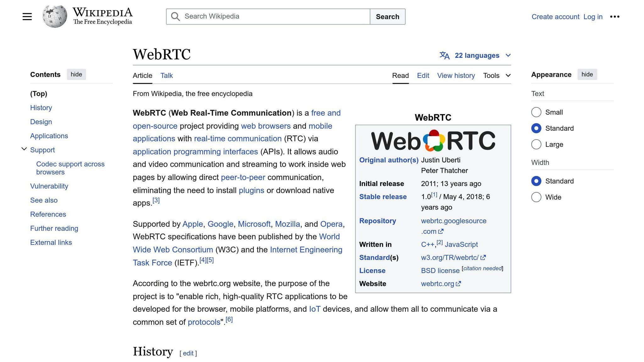Open Original author(s) infobox link
This screenshot has width=644, height=362.
[389, 160]
